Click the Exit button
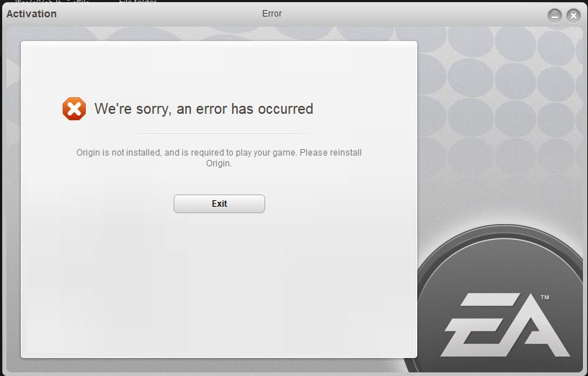This screenshot has height=376, width=588. [x=219, y=204]
